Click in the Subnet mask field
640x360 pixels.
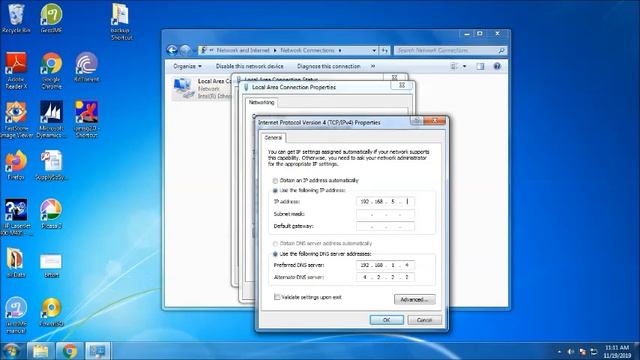(385, 214)
